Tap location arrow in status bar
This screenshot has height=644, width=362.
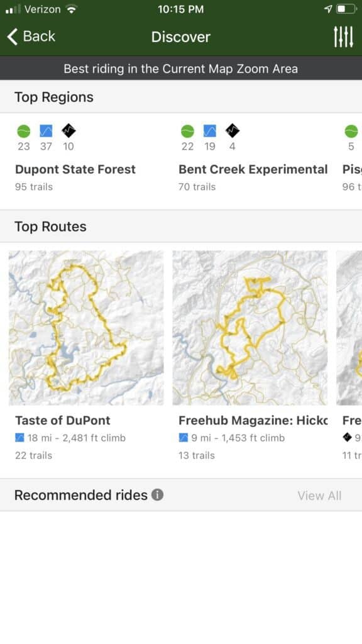coord(328,9)
